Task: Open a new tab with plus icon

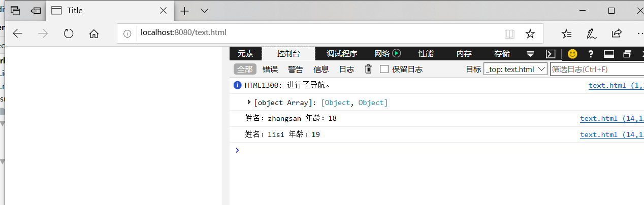Action: (185, 11)
